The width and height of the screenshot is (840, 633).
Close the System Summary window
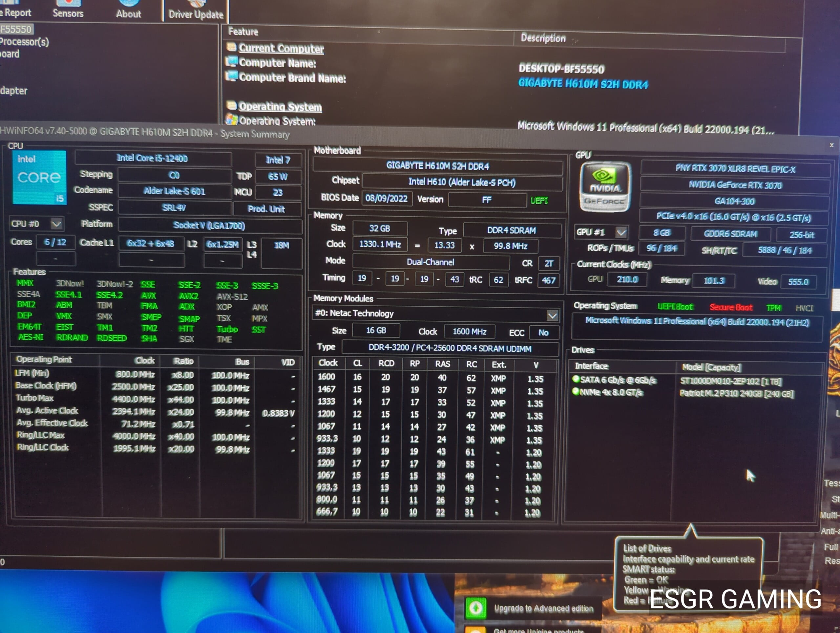831,145
